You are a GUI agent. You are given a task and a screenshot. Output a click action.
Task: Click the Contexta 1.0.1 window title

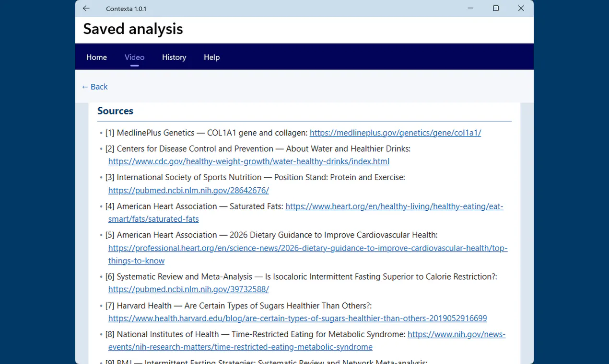[x=126, y=9]
